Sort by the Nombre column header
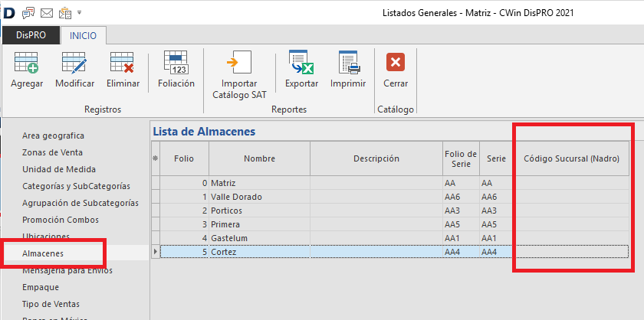 click(259, 159)
